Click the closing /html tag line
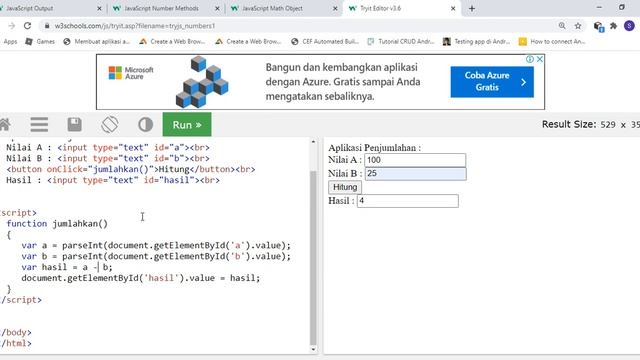Viewport: 640px width, 360px height. [x=16, y=343]
